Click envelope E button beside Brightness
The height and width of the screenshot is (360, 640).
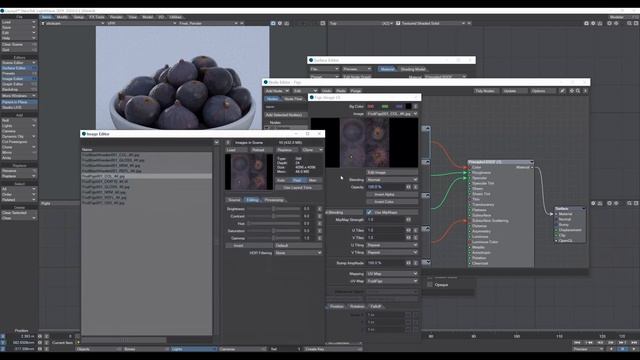click(x=320, y=209)
